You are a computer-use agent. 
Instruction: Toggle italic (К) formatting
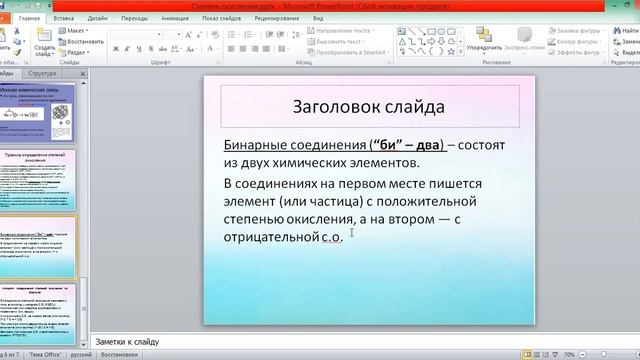127,49
